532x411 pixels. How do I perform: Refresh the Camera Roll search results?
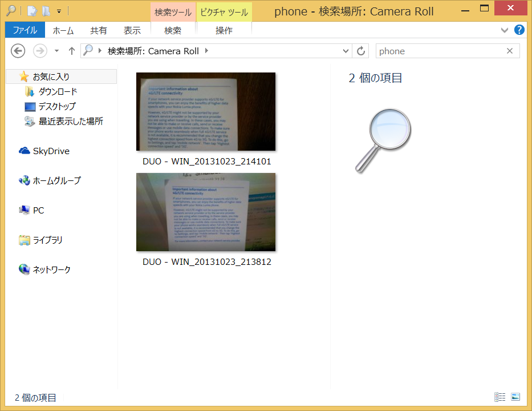pyautogui.click(x=361, y=51)
